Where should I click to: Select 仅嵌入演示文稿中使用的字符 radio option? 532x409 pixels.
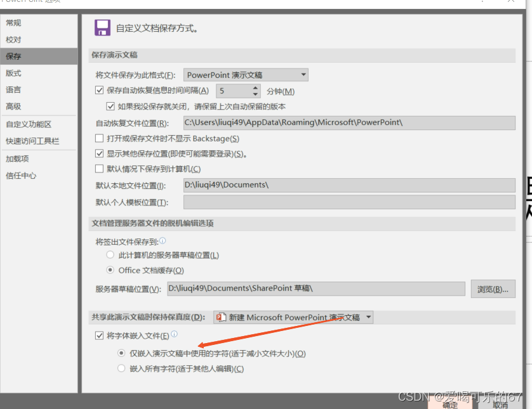click(121, 353)
